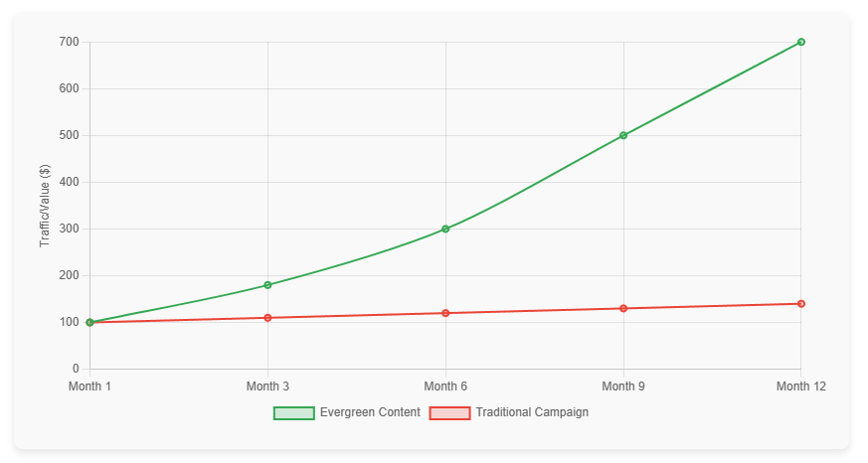
Task: Click the 700 y-axis tick label
Action: click(69, 42)
